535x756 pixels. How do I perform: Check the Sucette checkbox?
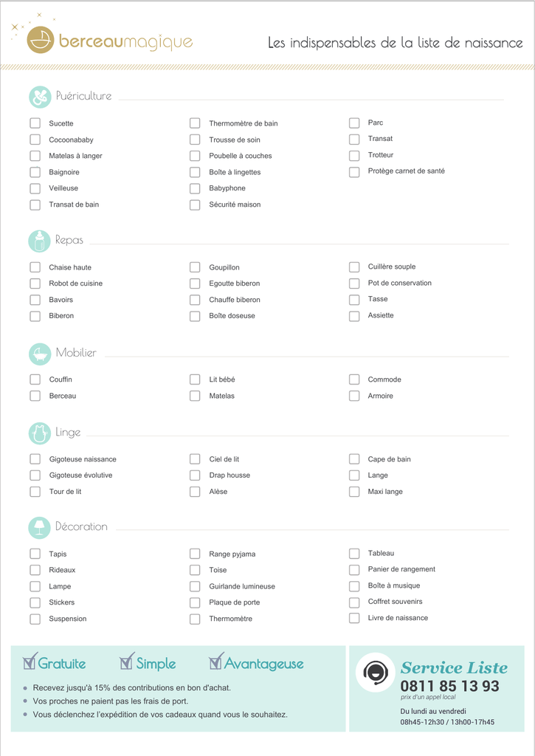[x=35, y=123]
